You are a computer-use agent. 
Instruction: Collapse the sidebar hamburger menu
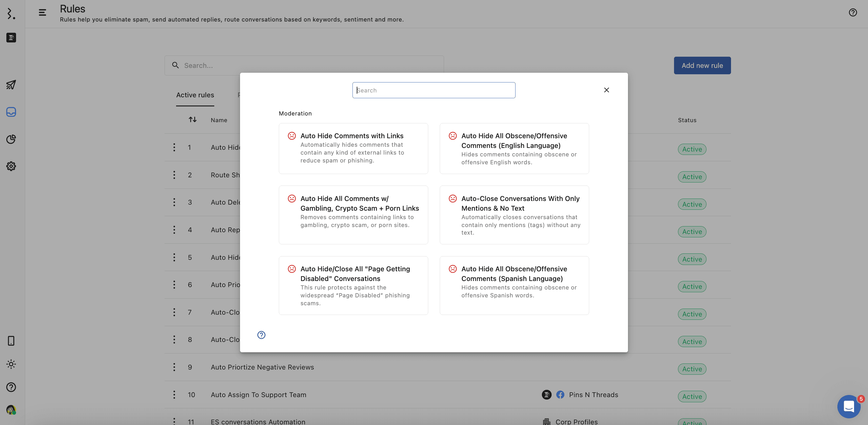[x=42, y=12]
